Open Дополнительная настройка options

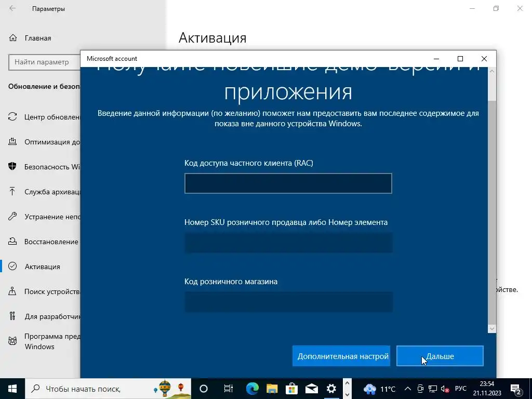tap(341, 356)
